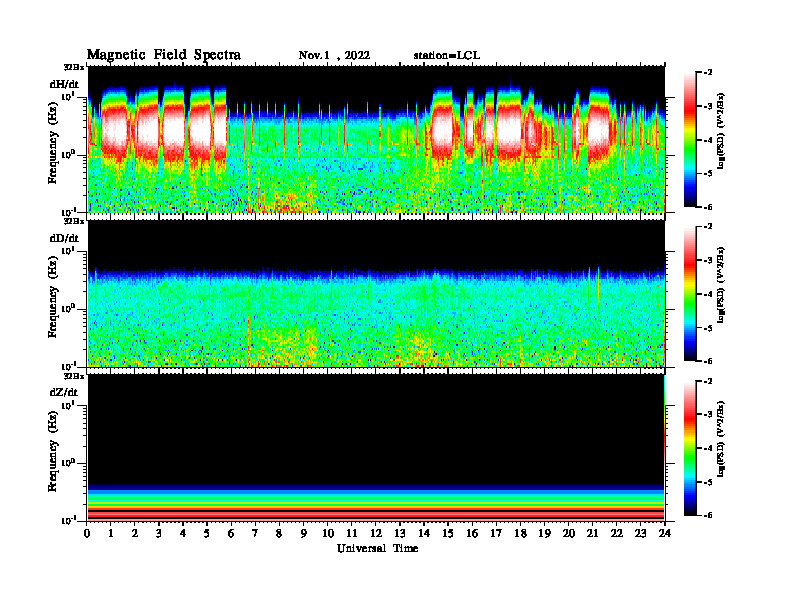The height and width of the screenshot is (612, 792).
Task: Select the dH/dt panel label
Action: [x=64, y=84]
